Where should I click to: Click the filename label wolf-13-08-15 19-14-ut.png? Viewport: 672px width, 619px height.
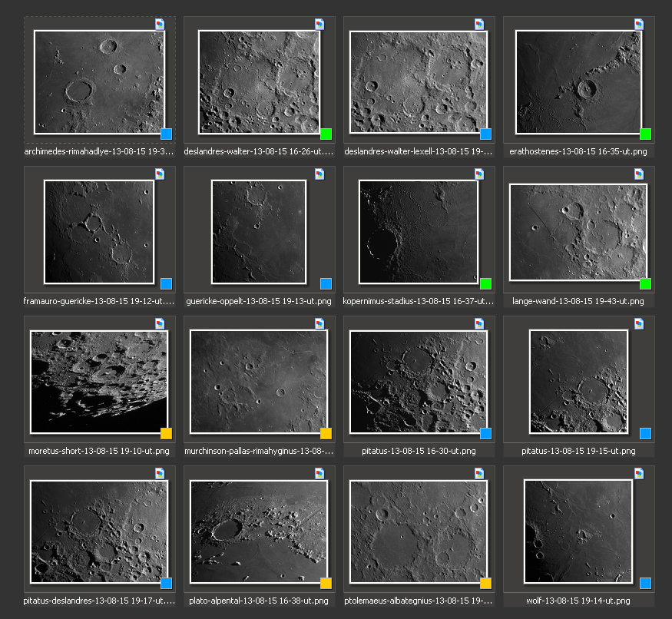click(x=578, y=601)
